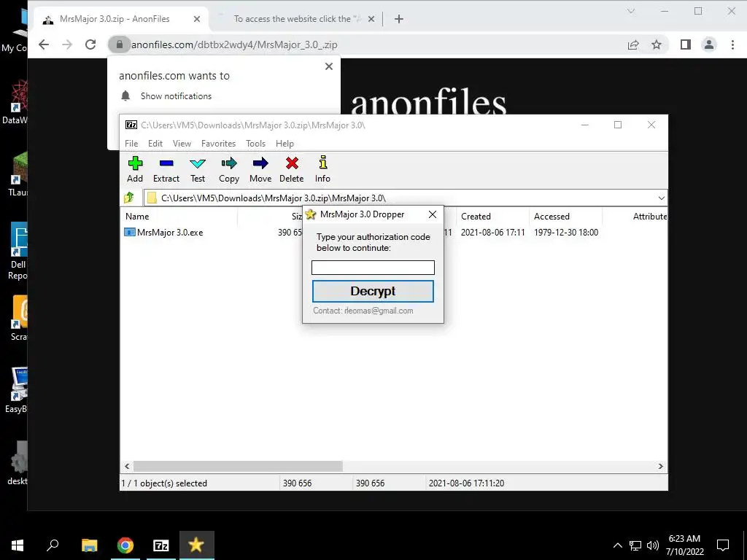Image resolution: width=747 pixels, height=560 pixels.
Task: Click the anonfiles logo heading on page
Action: pyautogui.click(x=428, y=102)
